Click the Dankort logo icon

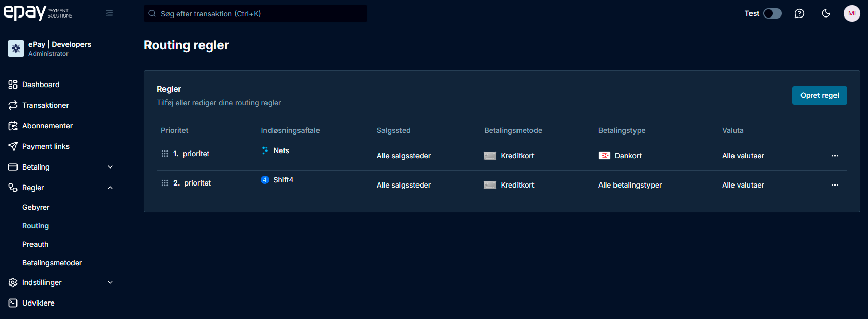(x=605, y=156)
